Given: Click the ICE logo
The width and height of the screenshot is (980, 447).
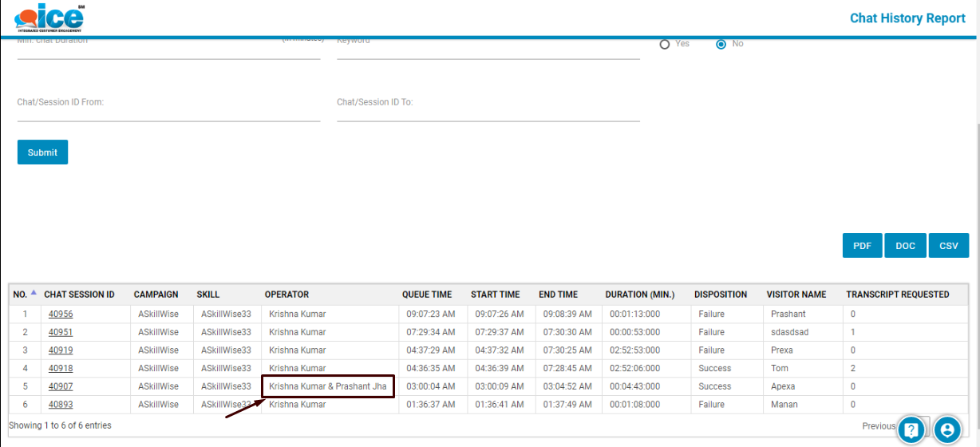Looking at the screenshot, I should pyautogui.click(x=49, y=17).
